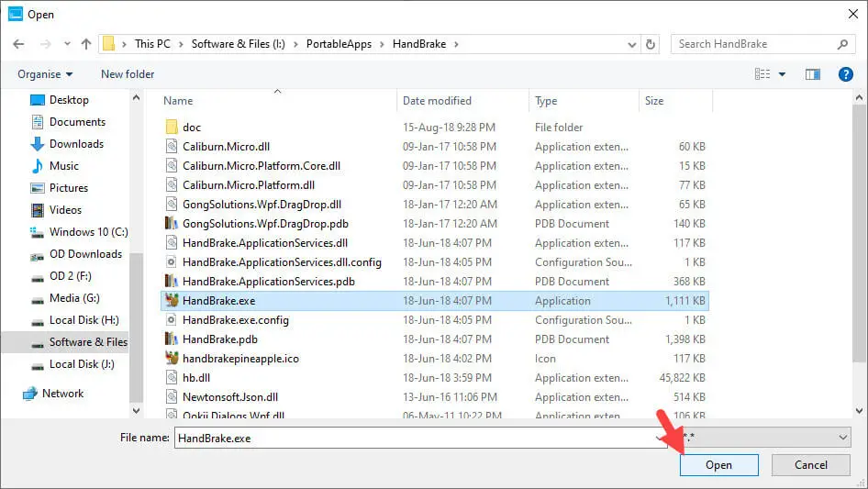Sort by Type column header
The width and height of the screenshot is (868, 489).
(x=546, y=101)
